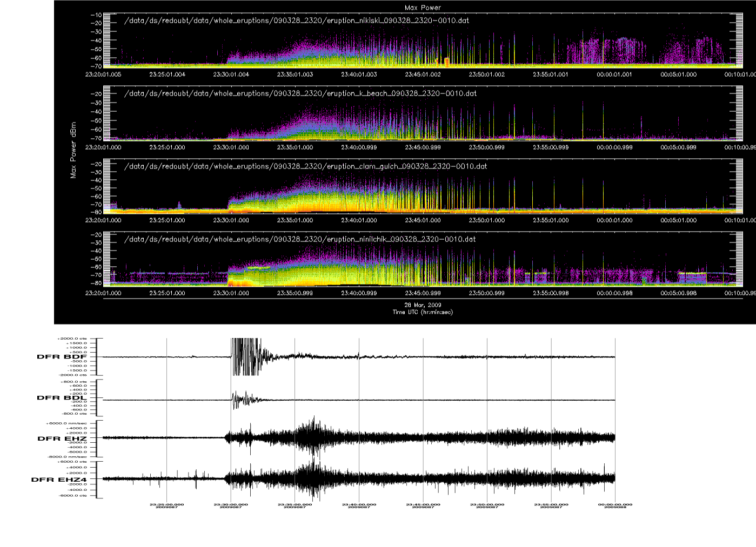Image resolution: width=756 pixels, height=547 pixels.
Task: Select the eruption_clam_gulch data file path
Action: coord(306,166)
